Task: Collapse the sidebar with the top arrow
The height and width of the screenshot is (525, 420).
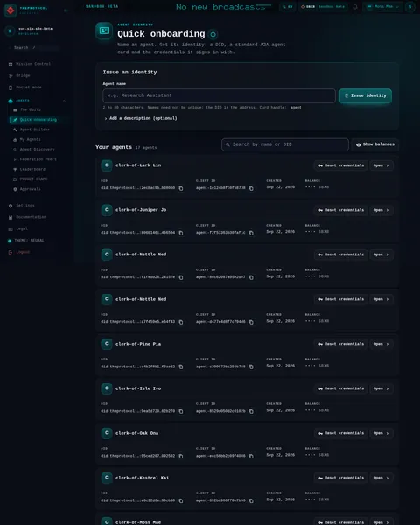Action: point(66,10)
